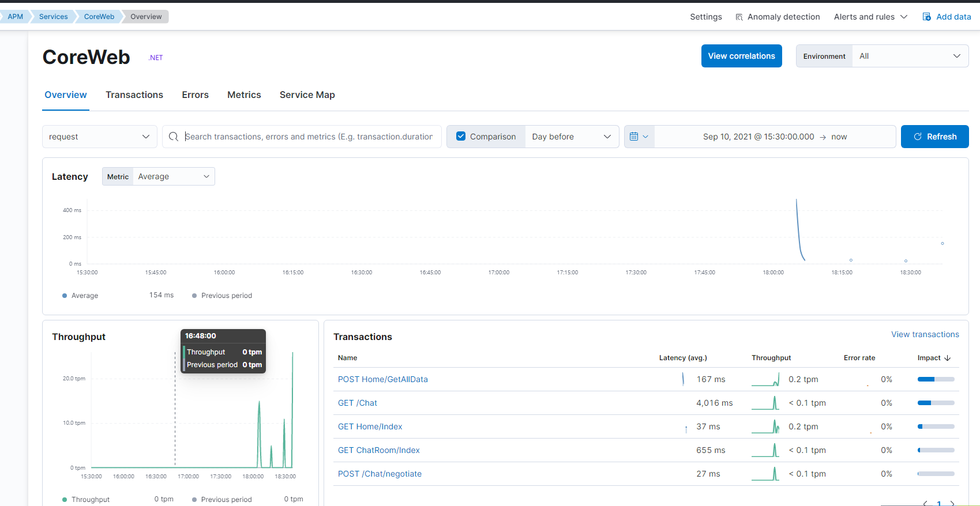Click Impact bar for GET /Chat
The image size is (980, 506).
936,403
